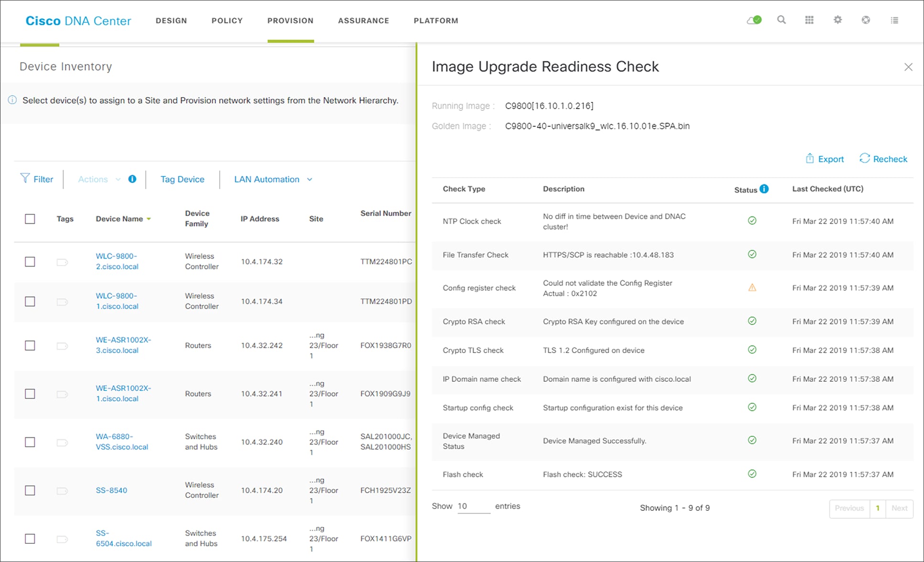924x562 pixels.
Task: Toggle the select-all checkbox in table header
Action: click(30, 219)
